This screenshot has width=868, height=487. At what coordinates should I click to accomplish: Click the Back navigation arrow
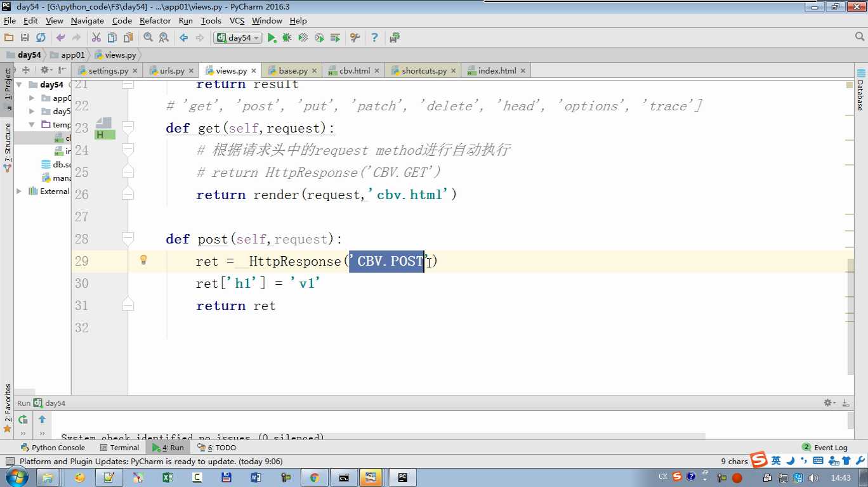(183, 38)
